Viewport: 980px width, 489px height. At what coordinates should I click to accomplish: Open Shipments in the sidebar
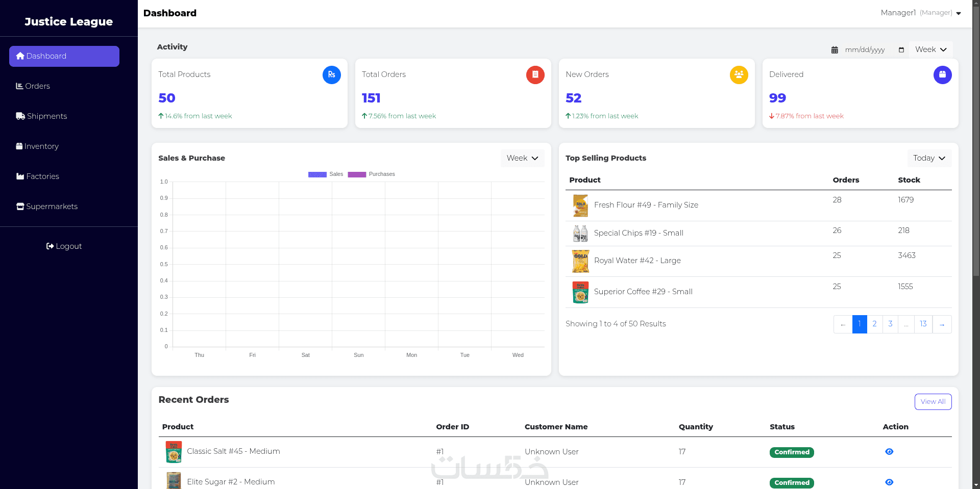42,116
